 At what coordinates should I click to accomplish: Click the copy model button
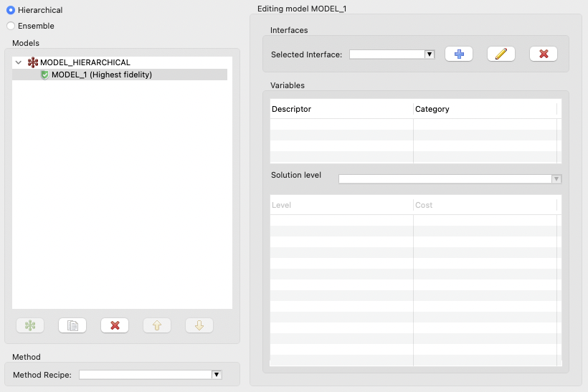(x=72, y=325)
